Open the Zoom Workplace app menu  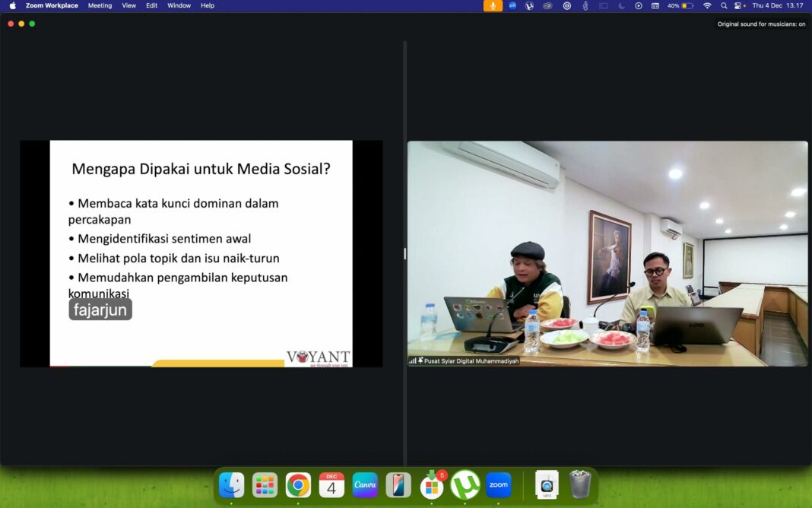click(x=52, y=5)
